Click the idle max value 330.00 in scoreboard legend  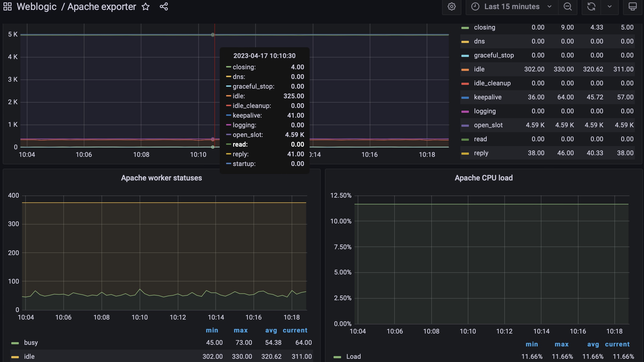564,69
